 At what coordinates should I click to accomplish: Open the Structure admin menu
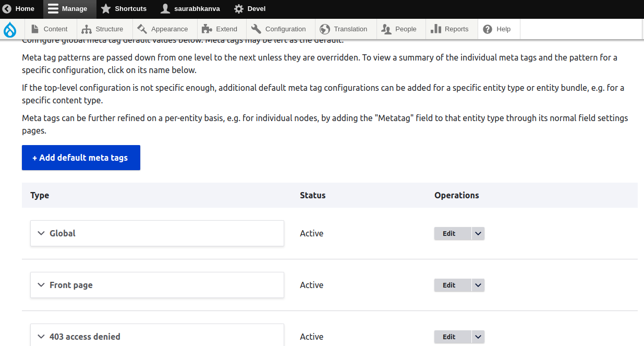[x=103, y=29]
